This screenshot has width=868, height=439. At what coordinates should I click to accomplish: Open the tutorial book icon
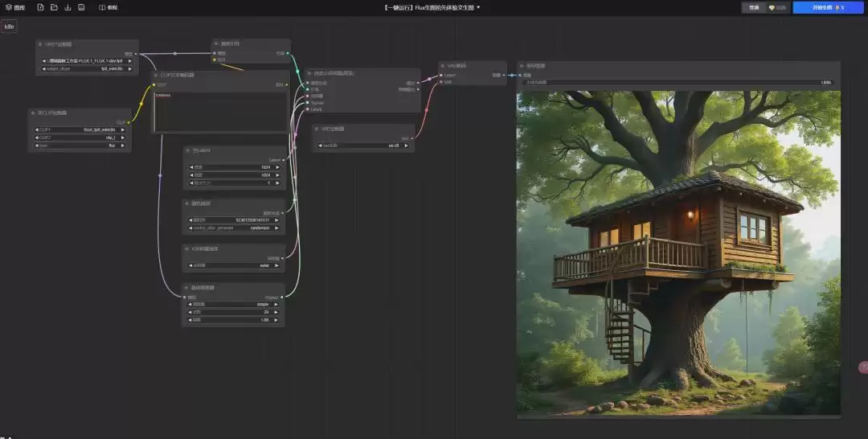pyautogui.click(x=102, y=8)
